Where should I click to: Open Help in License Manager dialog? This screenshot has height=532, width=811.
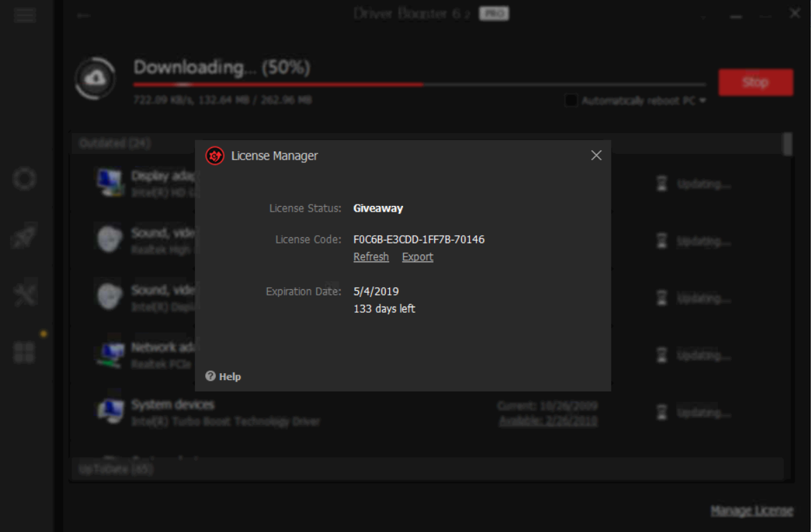(x=223, y=377)
